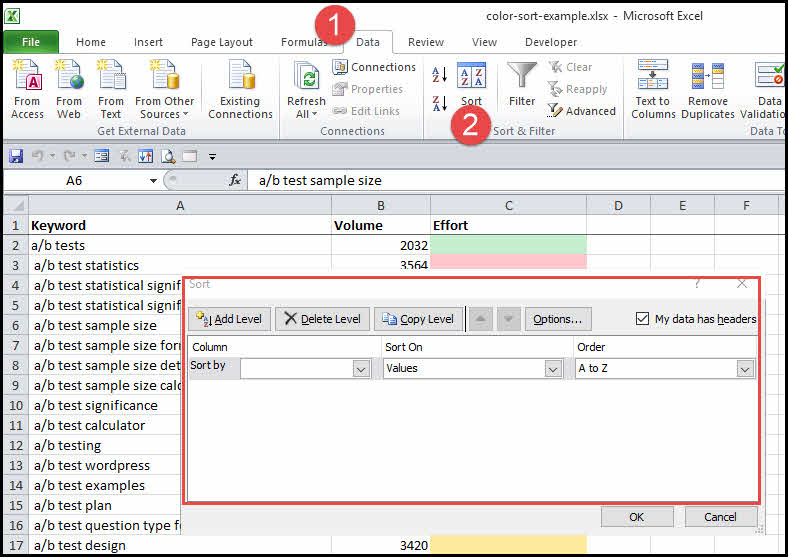This screenshot has height=557, width=788.
Task: Click the green Effort cell in row 2
Action: pyautogui.click(x=508, y=245)
